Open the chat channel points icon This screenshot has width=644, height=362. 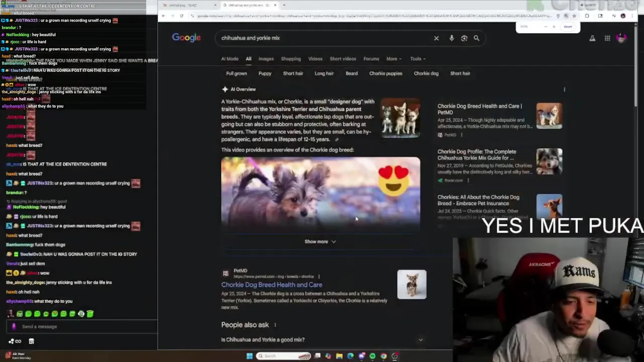point(16,341)
